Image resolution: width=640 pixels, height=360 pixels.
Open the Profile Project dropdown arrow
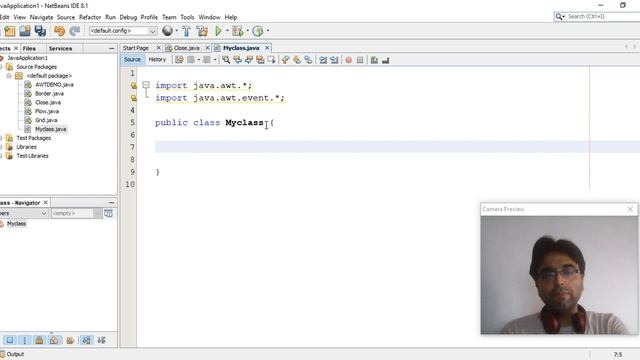tap(268, 31)
